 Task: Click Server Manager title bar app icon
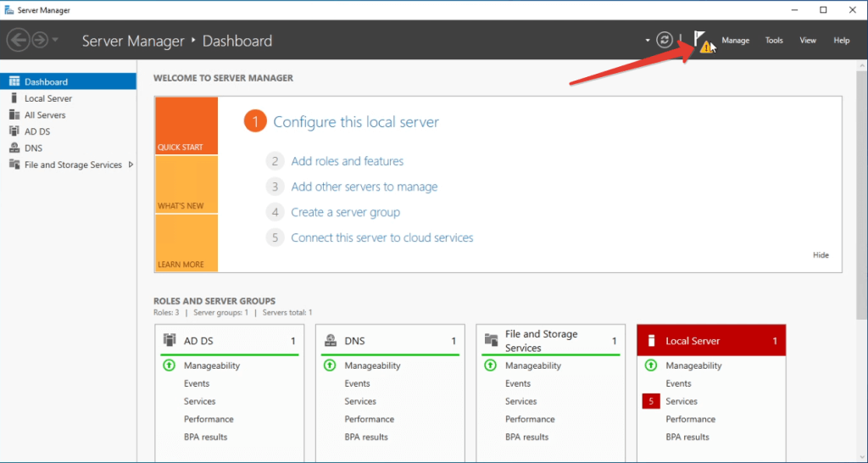pos(8,10)
